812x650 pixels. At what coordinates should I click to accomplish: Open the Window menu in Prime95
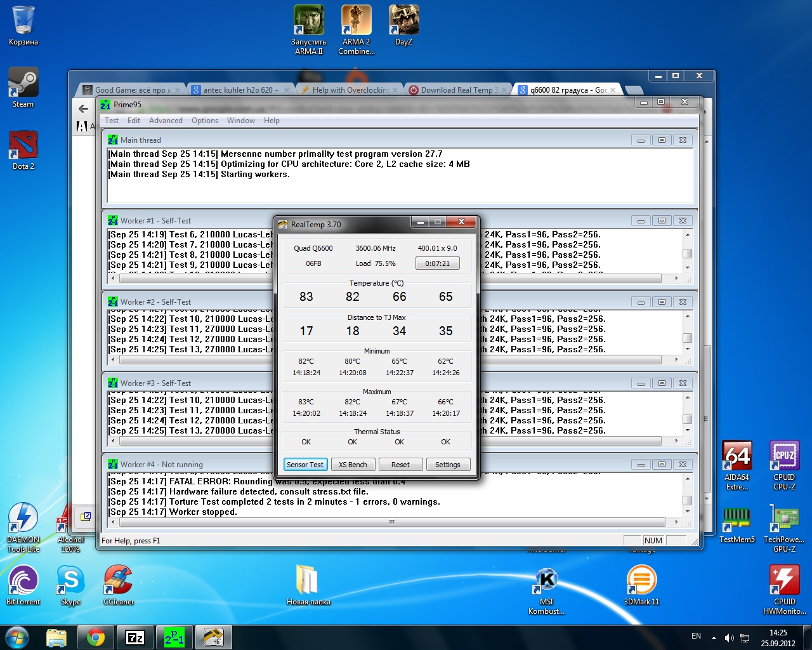pyautogui.click(x=241, y=121)
